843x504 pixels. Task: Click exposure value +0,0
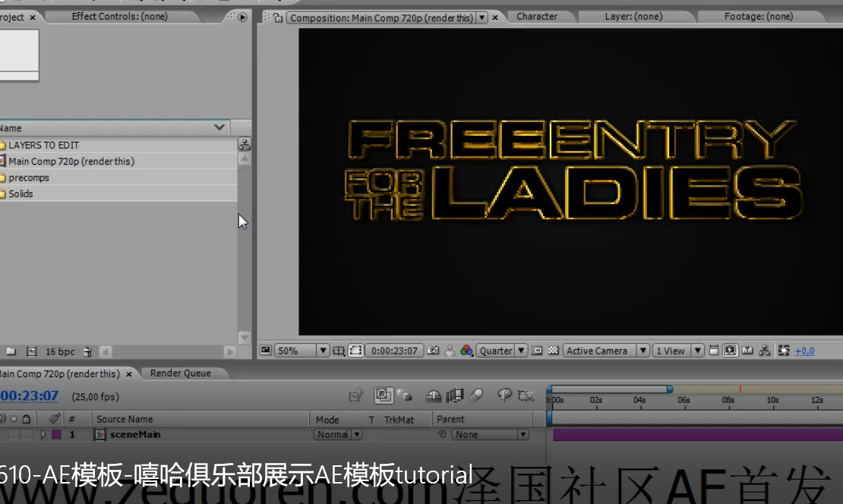pos(805,351)
